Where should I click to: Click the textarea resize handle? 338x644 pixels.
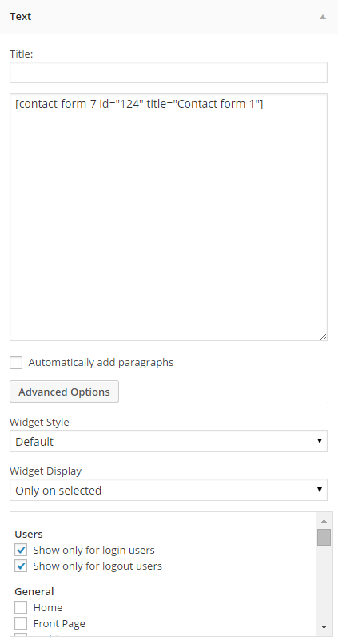323,337
